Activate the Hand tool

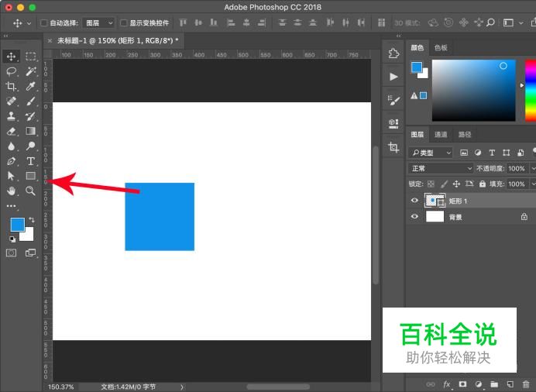click(12, 191)
